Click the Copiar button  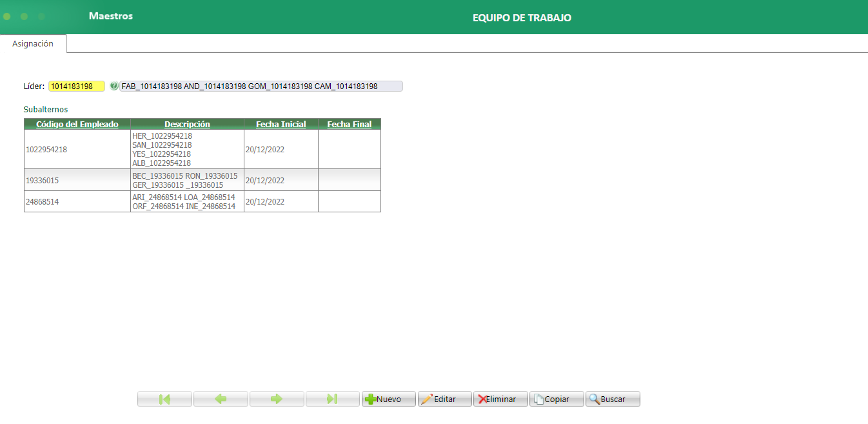click(x=557, y=399)
